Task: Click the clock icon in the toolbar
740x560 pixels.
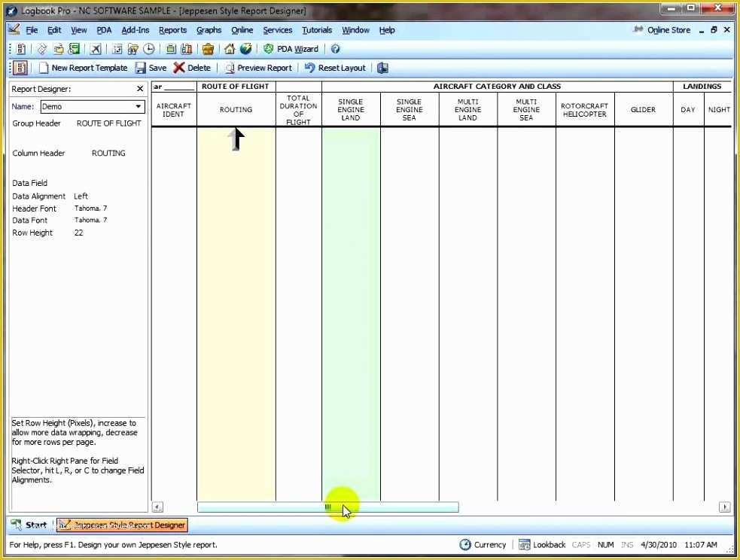Action: tap(148, 49)
